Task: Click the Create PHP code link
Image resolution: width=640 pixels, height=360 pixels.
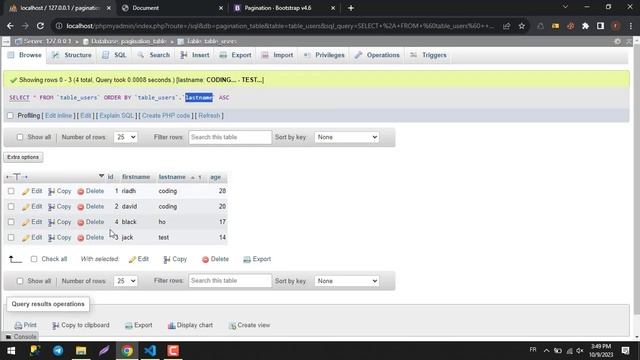Action: point(166,116)
